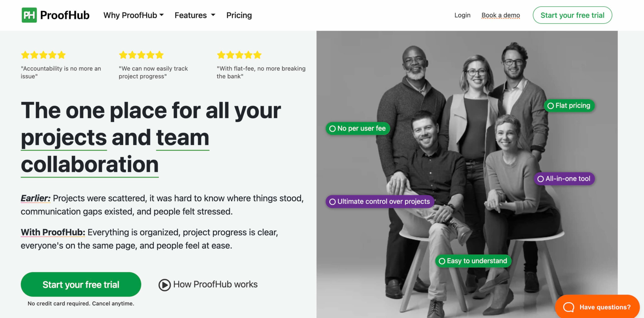Screen dimensions: 644x318
Task: Click the circle icon on All-in-one tool tag
Action: pyautogui.click(x=541, y=179)
